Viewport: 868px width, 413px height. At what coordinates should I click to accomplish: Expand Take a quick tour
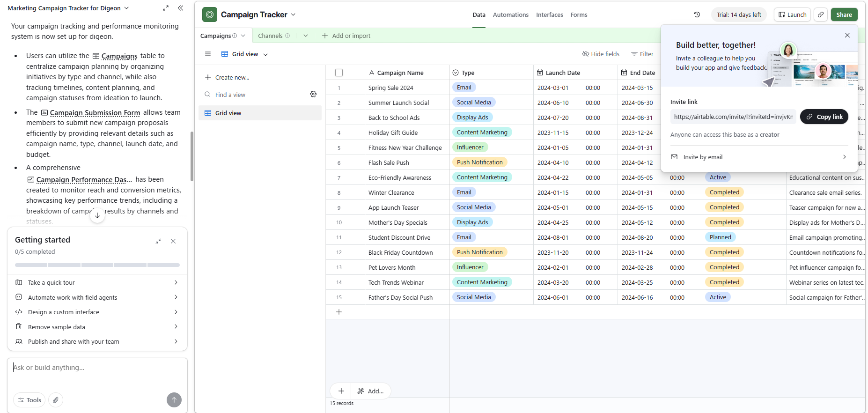coord(97,282)
